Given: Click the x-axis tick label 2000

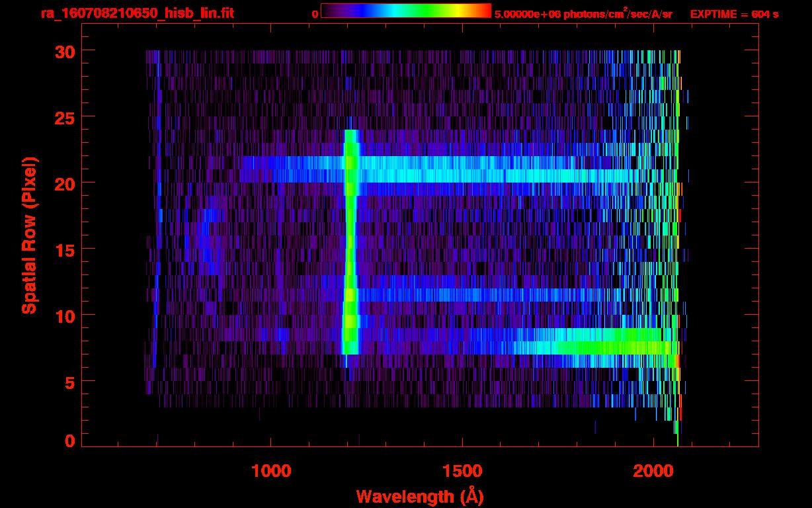Looking at the screenshot, I should tap(653, 470).
